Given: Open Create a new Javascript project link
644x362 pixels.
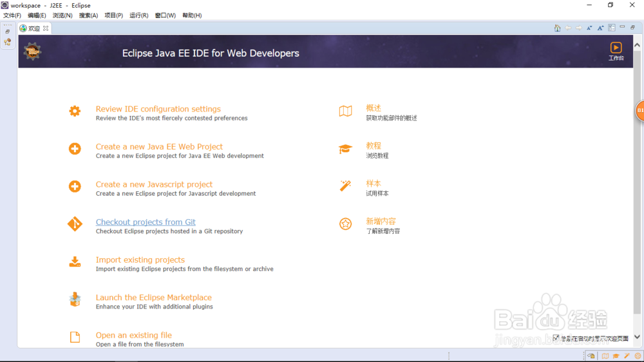Looking at the screenshot, I should pos(154,184).
